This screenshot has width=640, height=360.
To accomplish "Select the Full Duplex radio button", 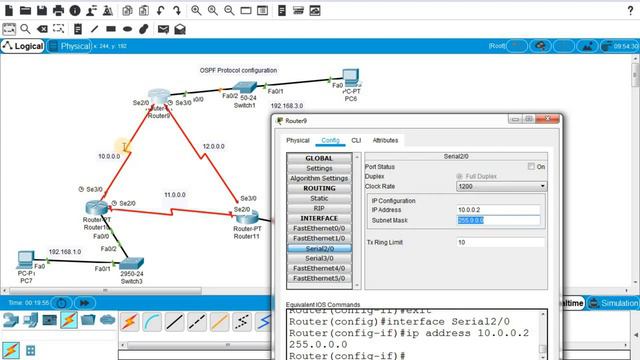I will (459, 176).
